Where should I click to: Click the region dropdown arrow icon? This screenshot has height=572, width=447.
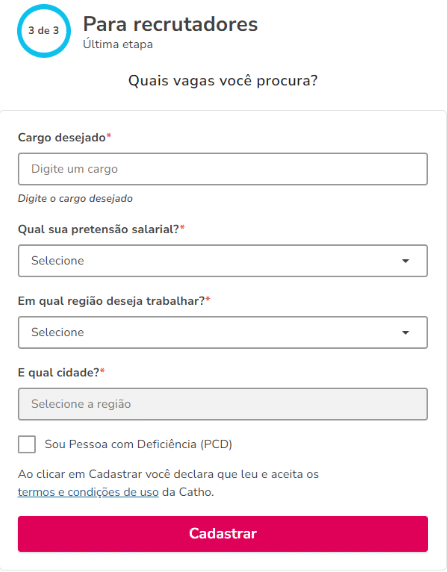[x=405, y=332]
